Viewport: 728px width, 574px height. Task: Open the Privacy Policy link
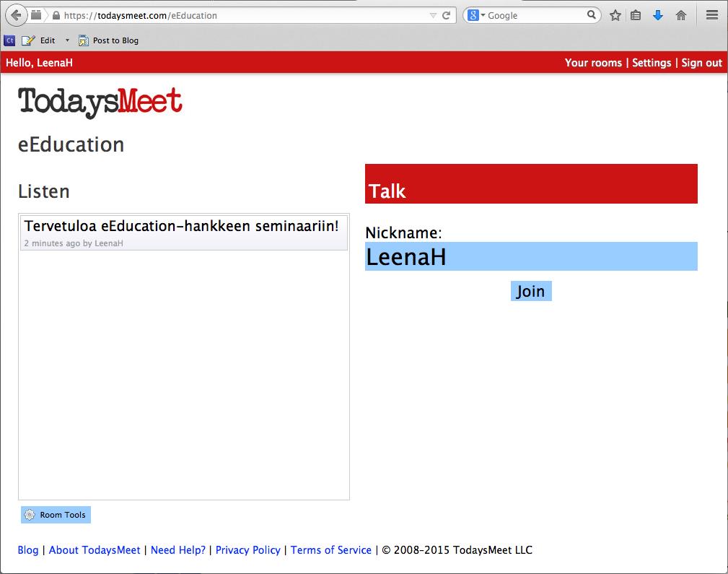tap(248, 550)
